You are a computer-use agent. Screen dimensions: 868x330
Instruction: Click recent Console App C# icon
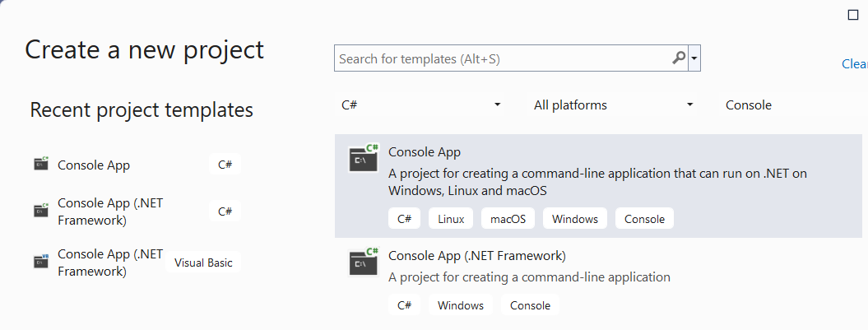coord(41,164)
